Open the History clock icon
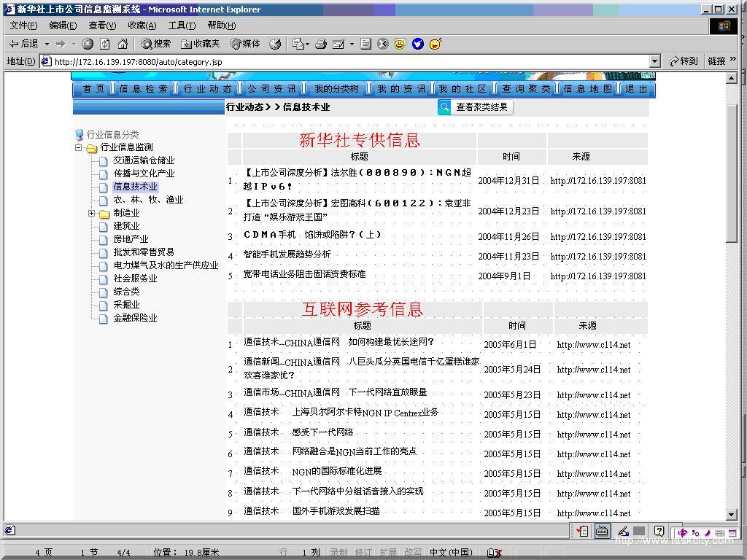747x560 pixels. pos(275,44)
